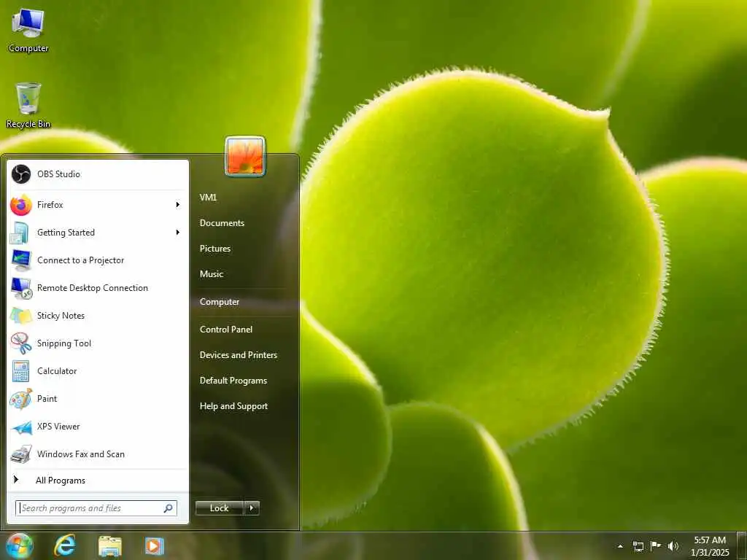Viewport: 747px width, 560px height.
Task: Open Devices and Printers
Action: (x=239, y=355)
